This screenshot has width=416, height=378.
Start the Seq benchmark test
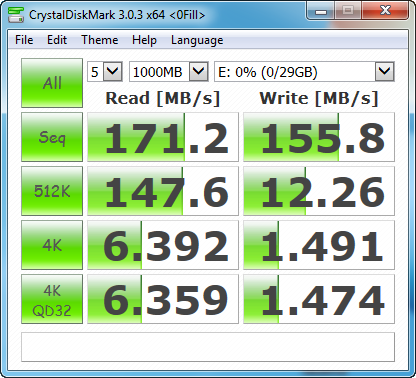[x=52, y=137]
